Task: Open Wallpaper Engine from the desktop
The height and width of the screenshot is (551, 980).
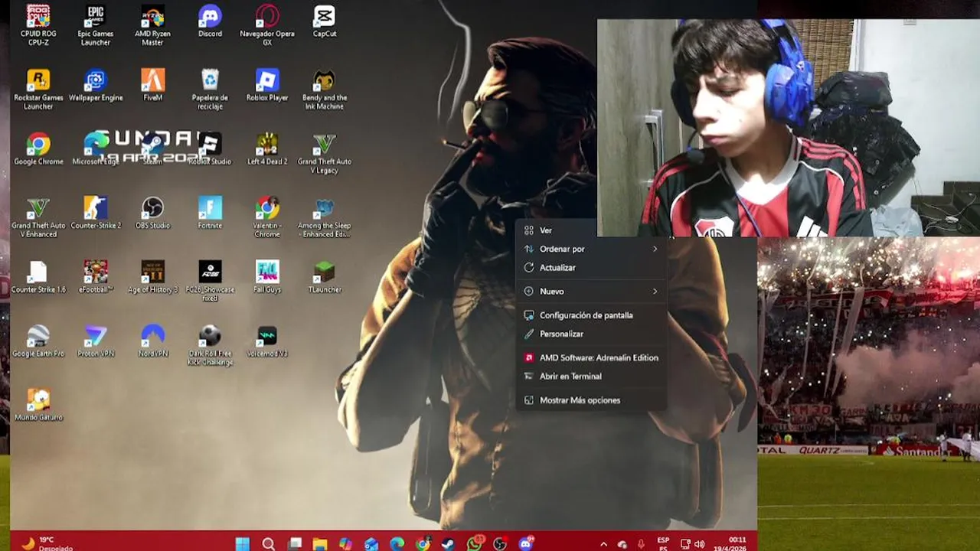Action: 95,86
